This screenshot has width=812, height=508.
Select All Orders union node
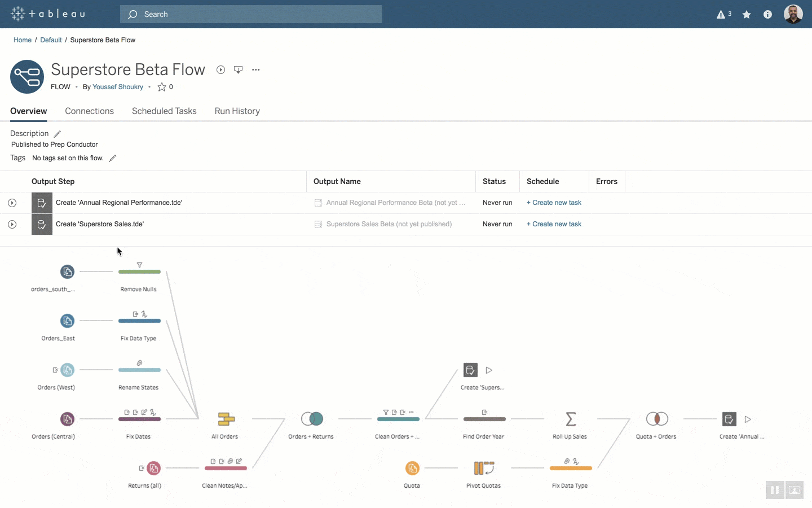pyautogui.click(x=226, y=419)
